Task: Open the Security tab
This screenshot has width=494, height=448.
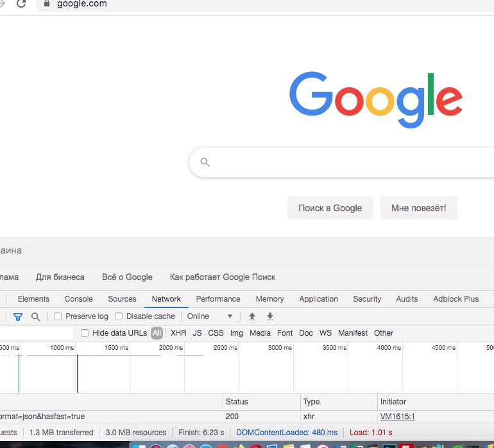Action: [x=367, y=299]
